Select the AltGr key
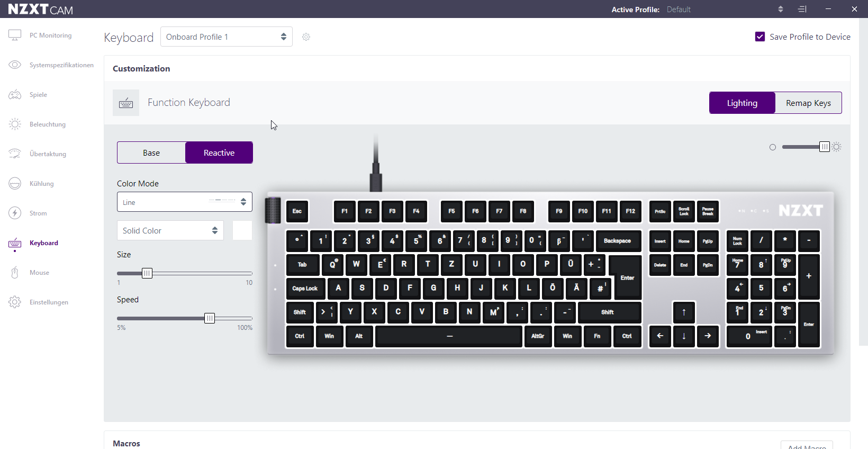The height and width of the screenshot is (449, 868). 538,336
